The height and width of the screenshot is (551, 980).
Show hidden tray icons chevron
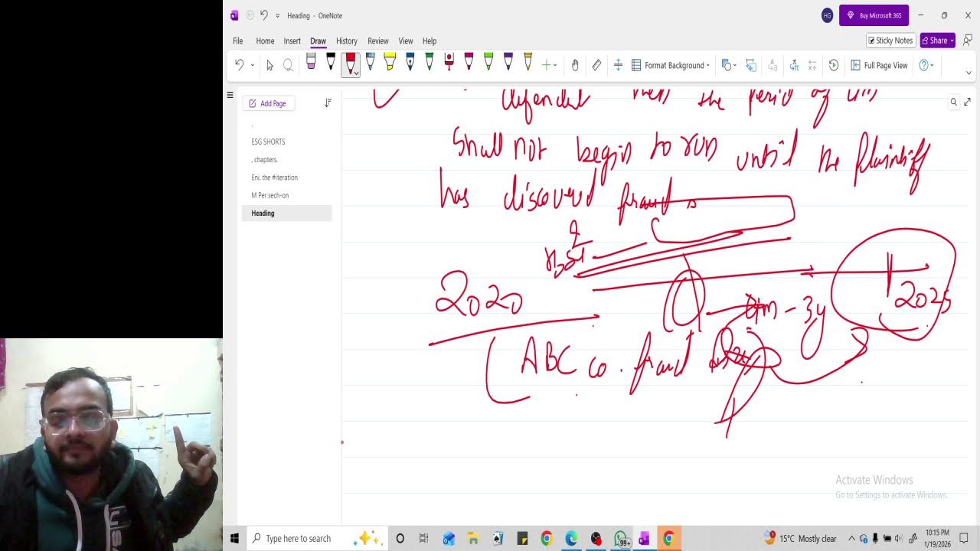(851, 539)
